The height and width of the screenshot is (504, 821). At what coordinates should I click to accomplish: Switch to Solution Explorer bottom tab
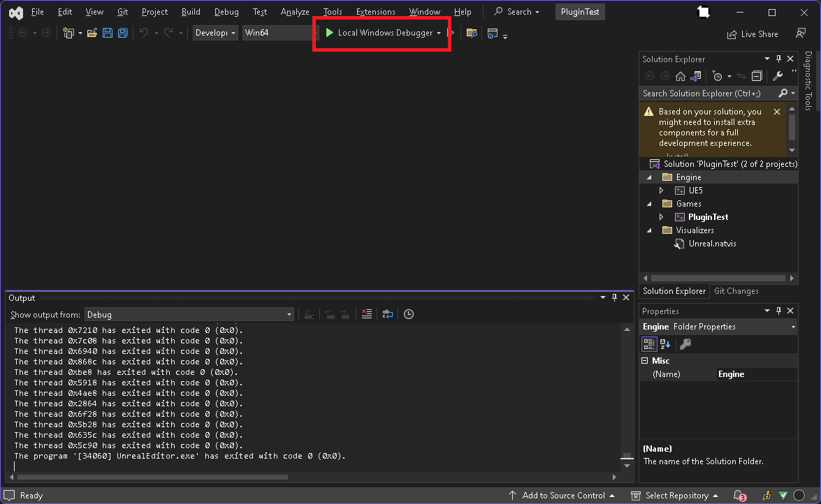coord(674,291)
